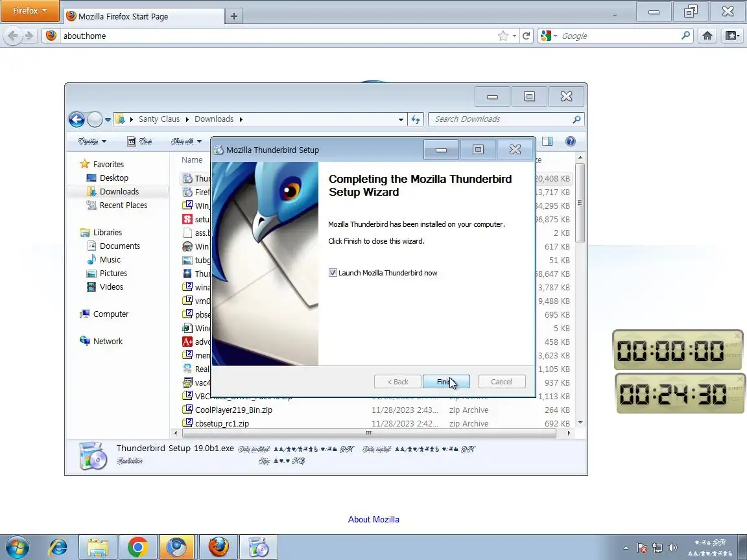The image size is (747, 560).
Task: Select Downloads under Favorites
Action: 119,191
